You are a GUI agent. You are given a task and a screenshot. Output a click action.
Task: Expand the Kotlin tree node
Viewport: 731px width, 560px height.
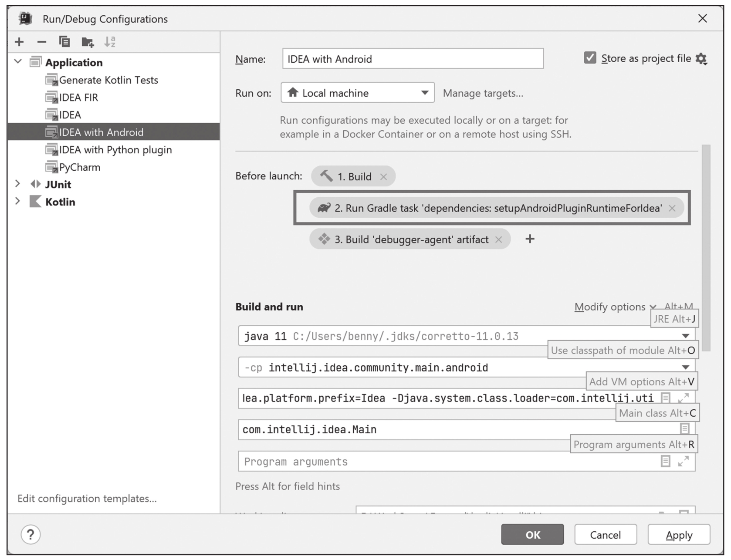[x=18, y=201]
